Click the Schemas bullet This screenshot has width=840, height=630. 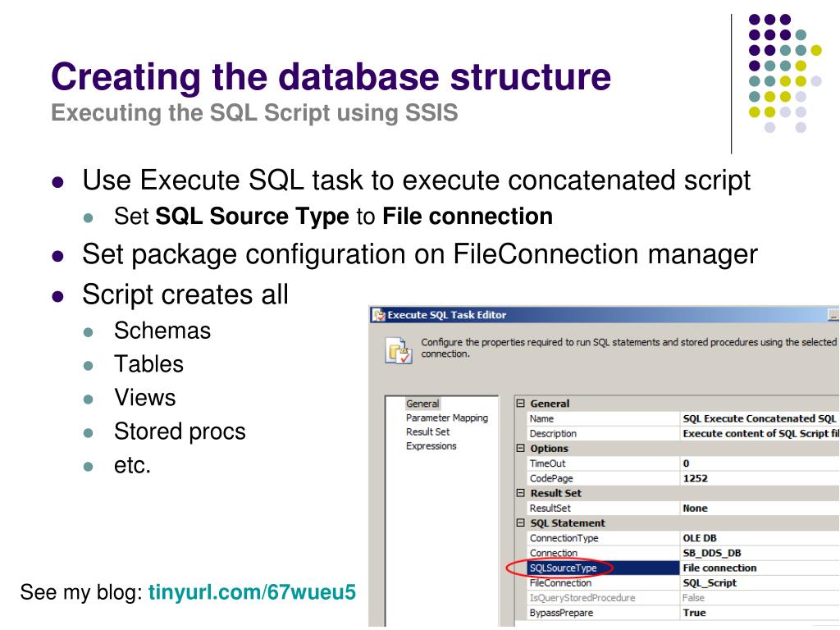(162, 331)
